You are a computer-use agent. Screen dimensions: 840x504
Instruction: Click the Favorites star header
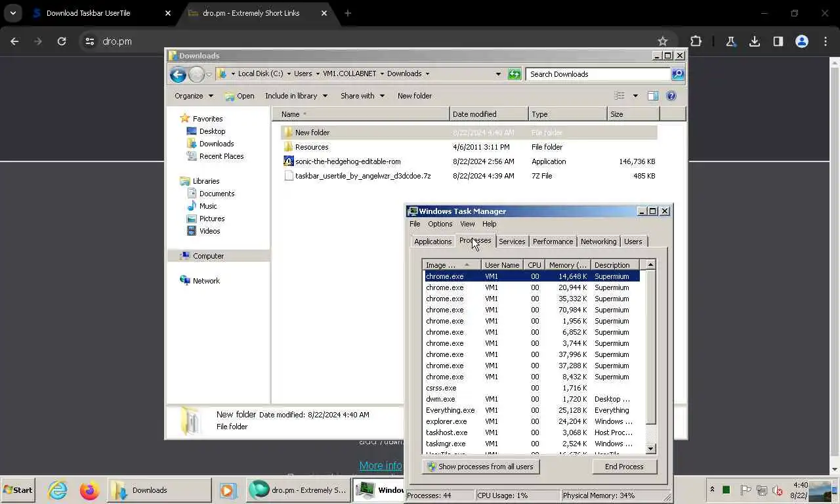pos(207,119)
